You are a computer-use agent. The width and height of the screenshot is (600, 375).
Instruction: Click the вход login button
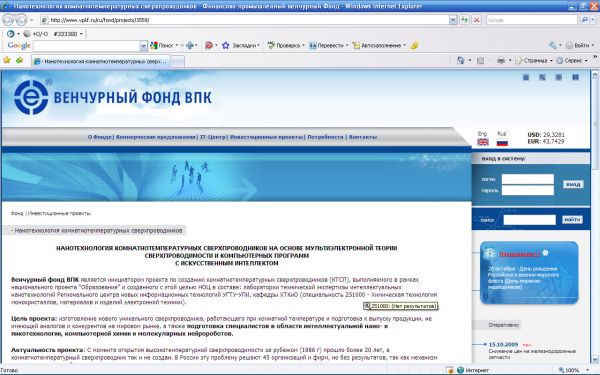click(573, 184)
